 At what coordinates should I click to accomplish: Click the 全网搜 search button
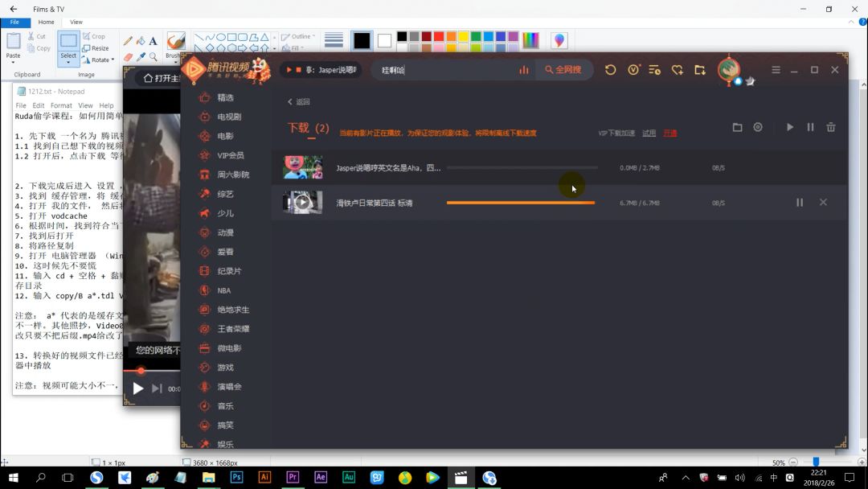(x=563, y=70)
